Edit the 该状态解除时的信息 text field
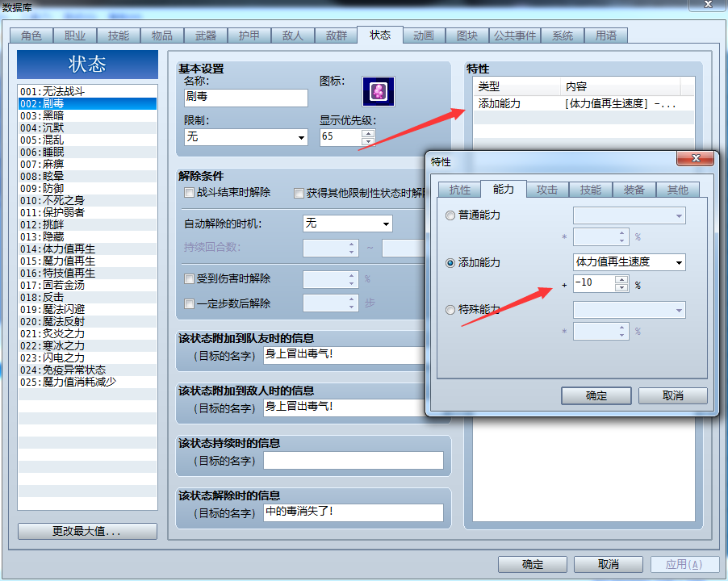Screen dimensions: 728x581 click(x=354, y=512)
